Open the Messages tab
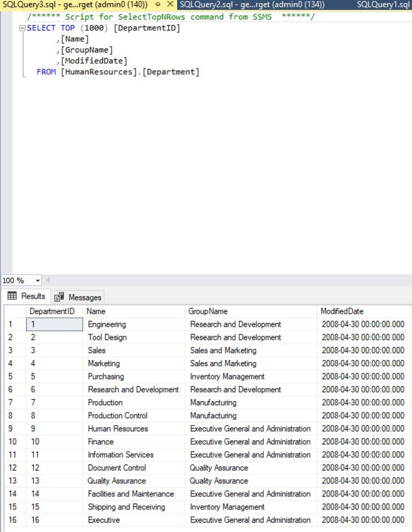The height and width of the screenshot is (532, 412). (x=78, y=297)
